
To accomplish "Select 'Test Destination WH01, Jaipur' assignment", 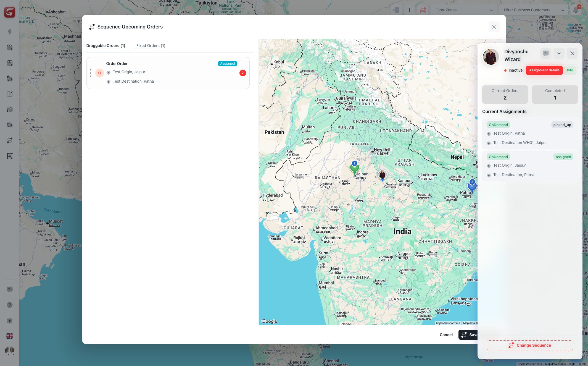I will click(x=520, y=143).
